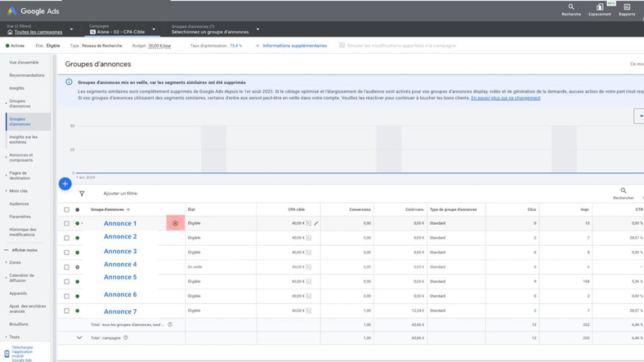The width and height of the screenshot is (644, 362).
Task: Check the checkbox for Annonce 4 row
Action: tap(67, 267)
